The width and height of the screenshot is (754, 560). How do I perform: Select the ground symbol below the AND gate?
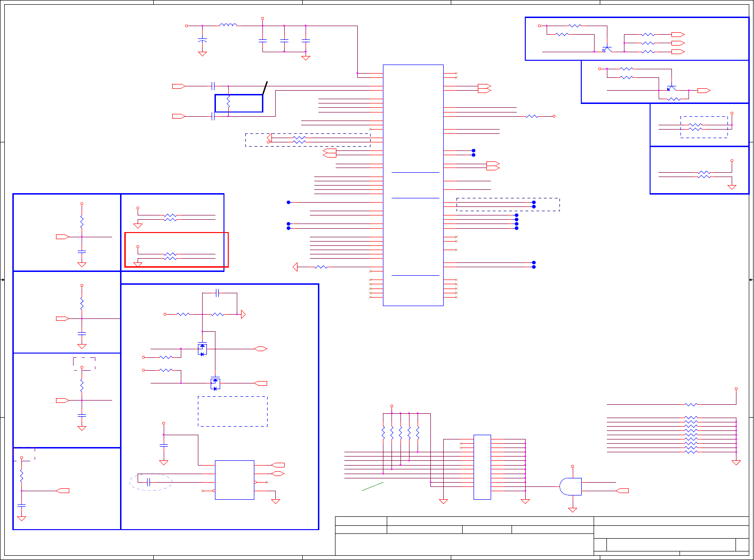[x=573, y=510]
